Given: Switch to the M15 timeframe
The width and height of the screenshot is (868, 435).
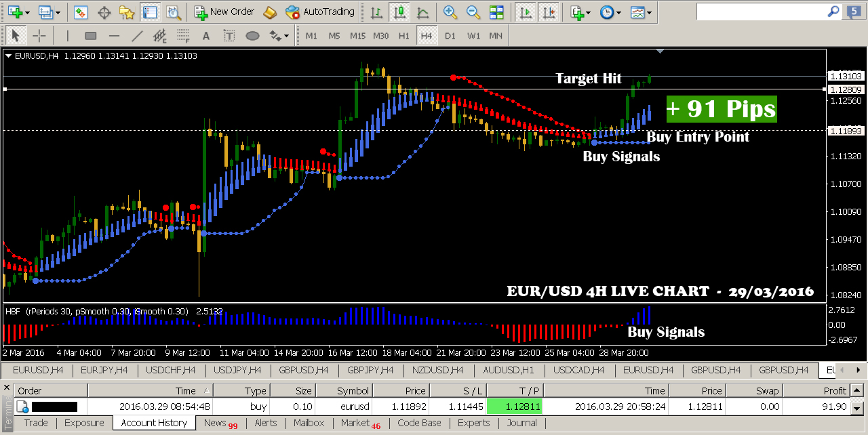Looking at the screenshot, I should click(357, 35).
